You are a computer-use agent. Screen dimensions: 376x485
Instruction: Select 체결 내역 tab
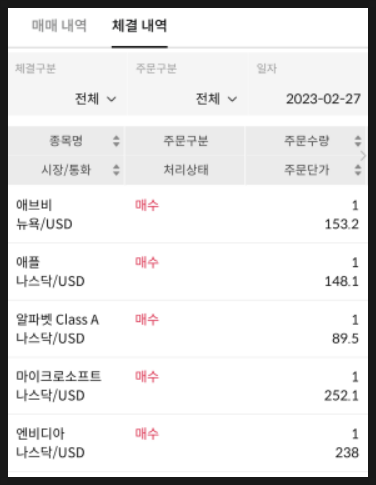coord(139,26)
